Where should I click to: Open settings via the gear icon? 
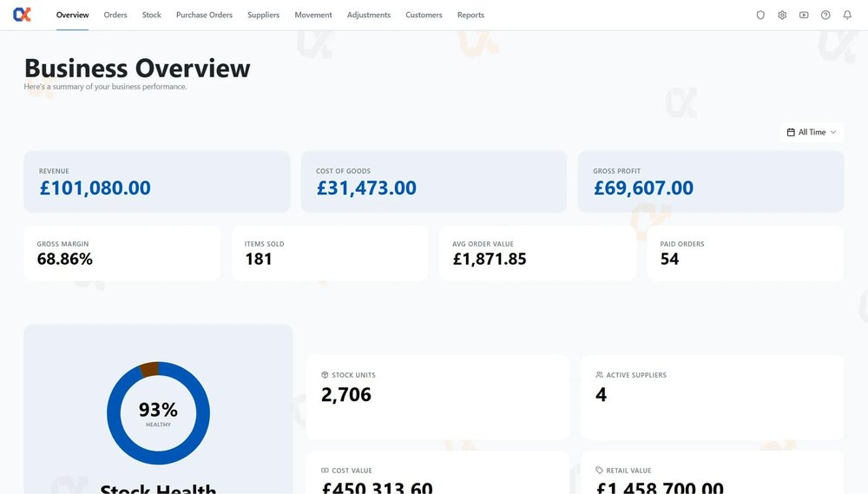782,15
